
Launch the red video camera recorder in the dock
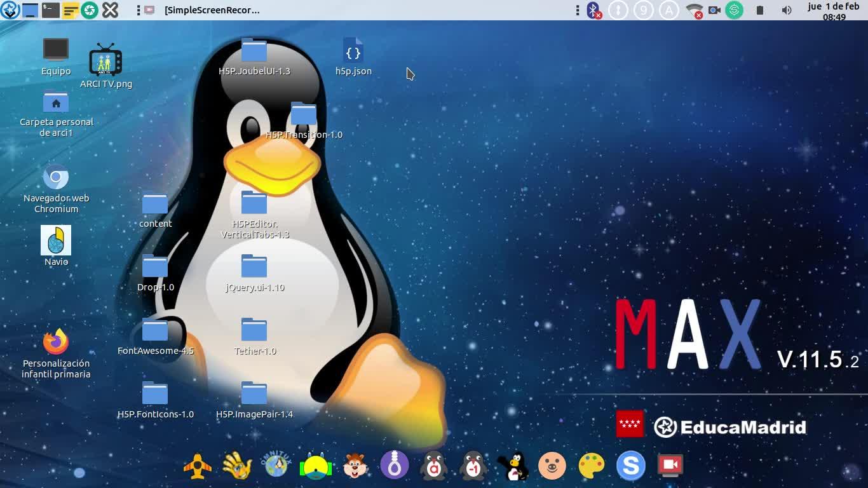pos(670,466)
